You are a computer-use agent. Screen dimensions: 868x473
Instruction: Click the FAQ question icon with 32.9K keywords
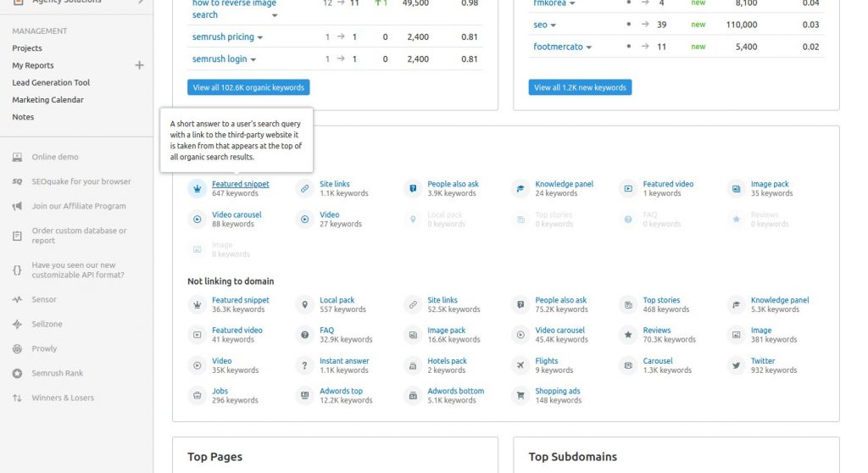(x=304, y=335)
